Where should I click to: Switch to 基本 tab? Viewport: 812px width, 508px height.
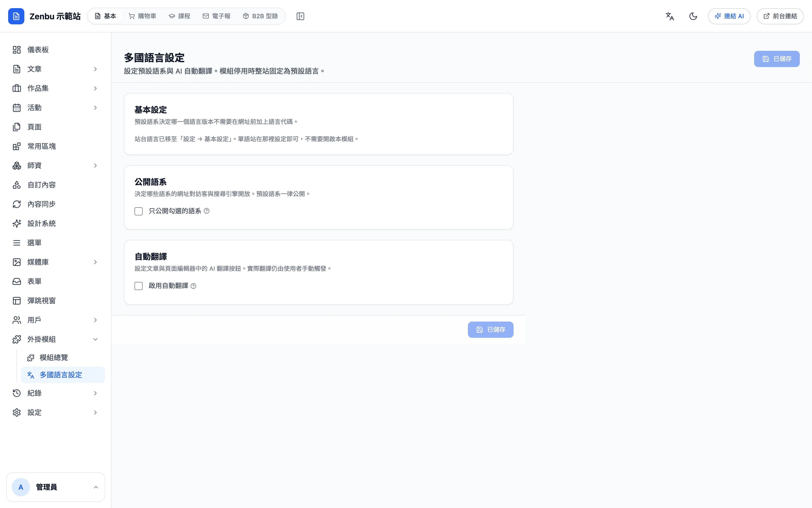(x=105, y=16)
